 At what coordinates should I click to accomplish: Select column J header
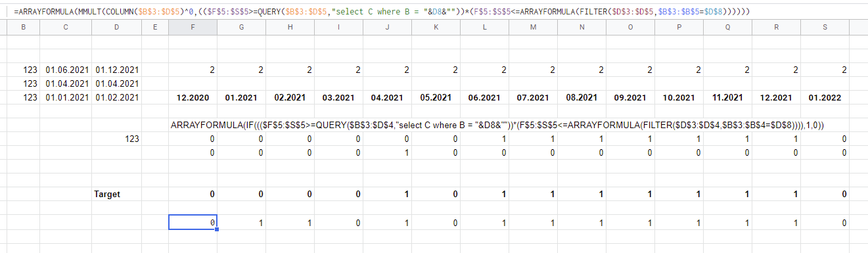388,27
